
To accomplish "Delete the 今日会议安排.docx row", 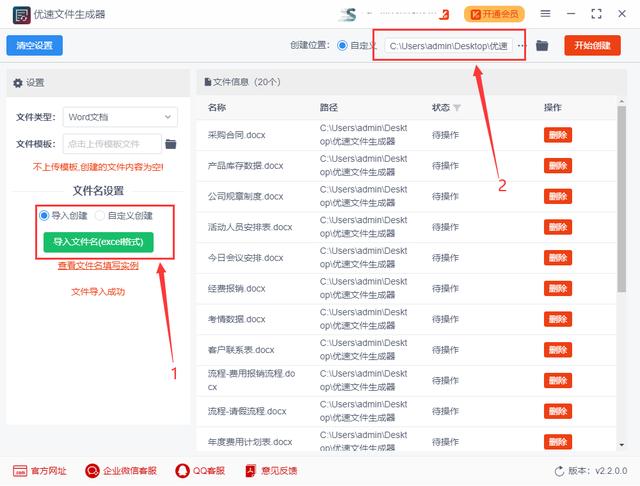I will click(558, 257).
